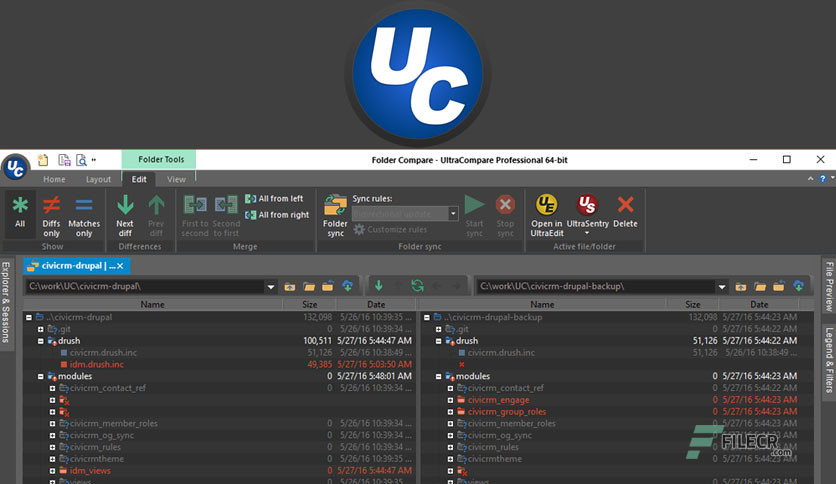This screenshot has height=484, width=836.
Task: Select the Edit ribbon tab
Action: [139, 179]
